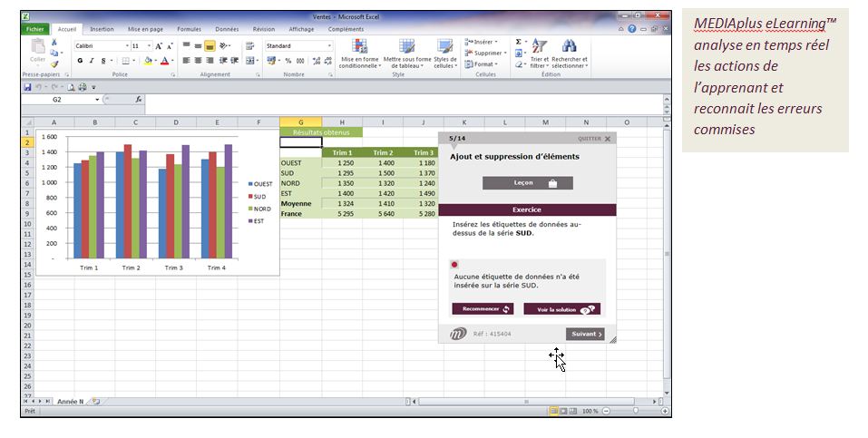Click print preview icon in quick access toolbar

[71, 87]
